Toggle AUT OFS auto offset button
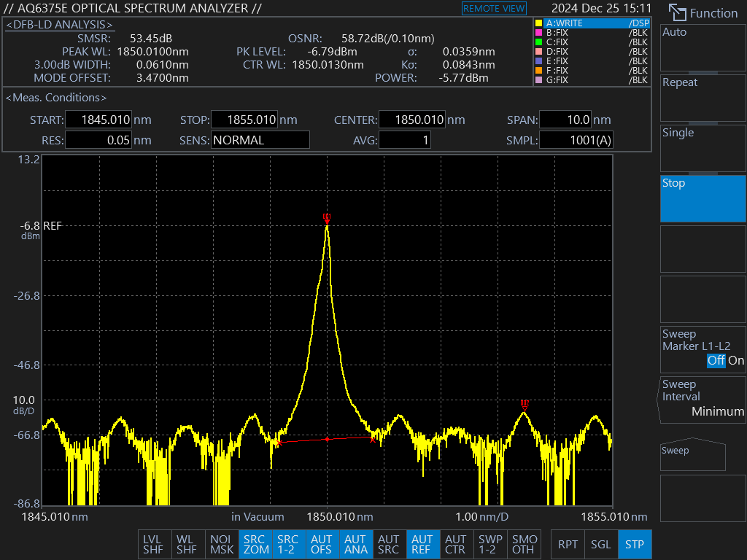This screenshot has width=747, height=560. [x=322, y=544]
